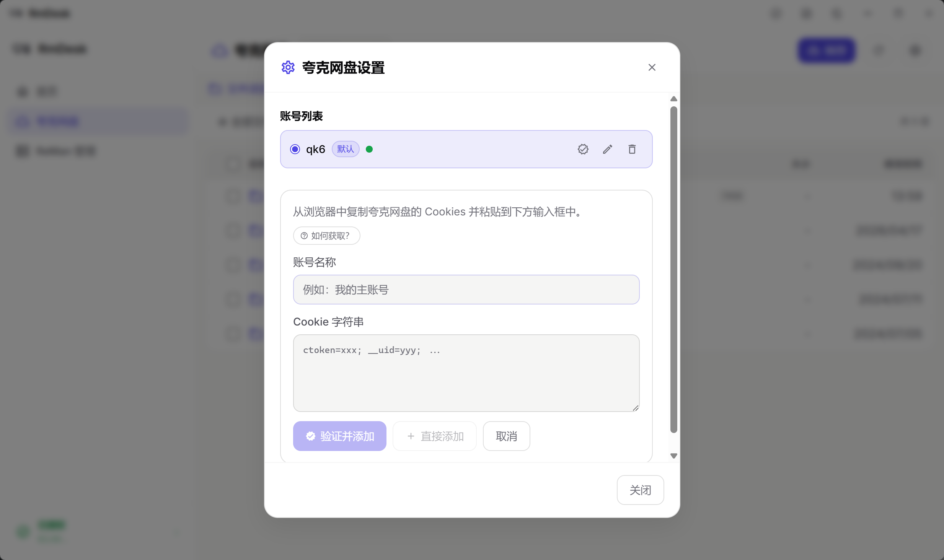The height and width of the screenshot is (560, 944).
Task: Click the gear icon beside 夸克网盘设置
Action: coord(288,68)
